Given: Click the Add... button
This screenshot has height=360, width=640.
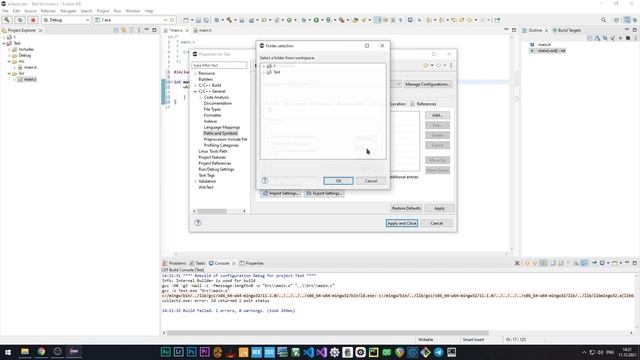Looking at the screenshot, I should [437, 116].
